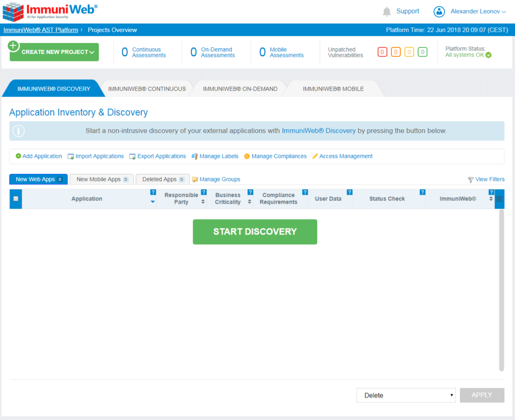Click the Start Discovery button
This screenshot has height=420, width=515.
[255, 232]
